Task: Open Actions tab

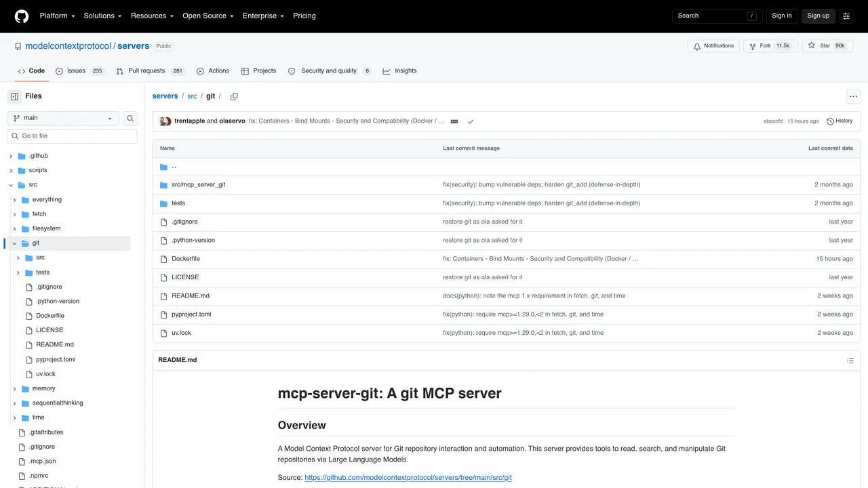Action: [x=213, y=71]
